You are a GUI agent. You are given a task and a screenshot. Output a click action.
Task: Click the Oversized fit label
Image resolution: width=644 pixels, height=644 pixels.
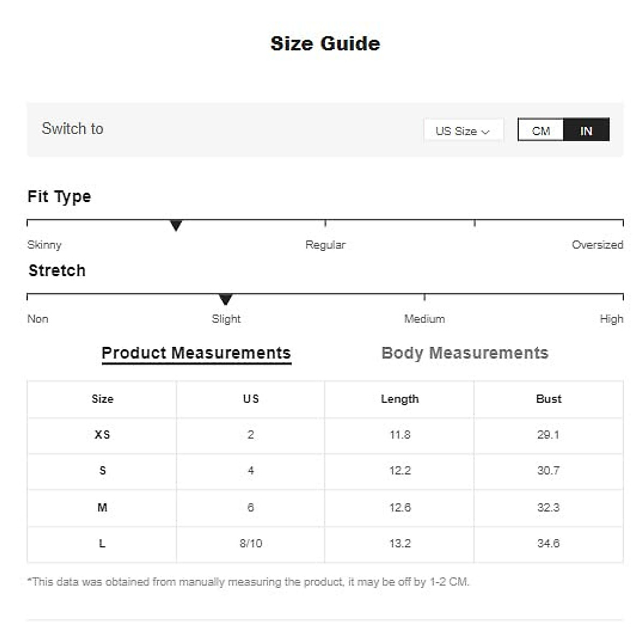tap(597, 245)
